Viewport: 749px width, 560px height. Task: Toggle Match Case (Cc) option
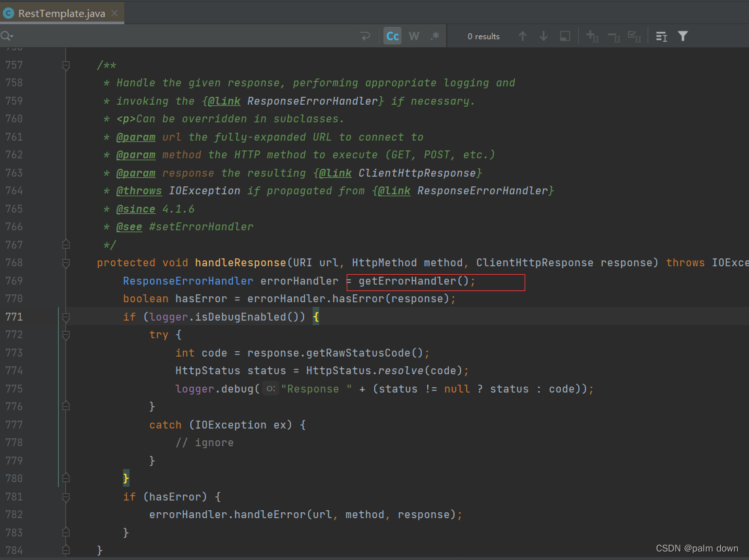tap(392, 37)
